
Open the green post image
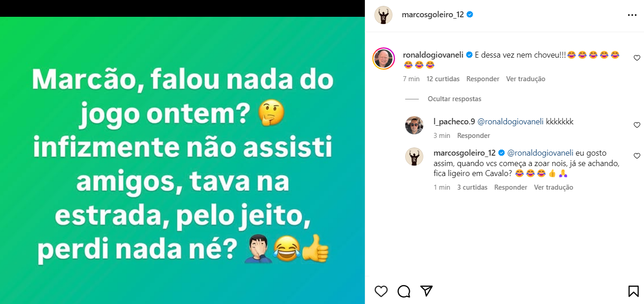[182, 160]
